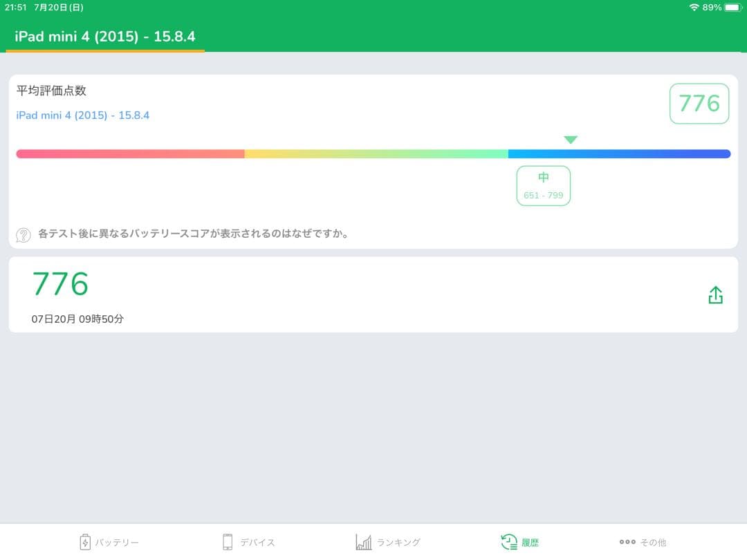The width and height of the screenshot is (747, 560).
Task: Tap the 中 651 - 799 range label
Action: pos(543,186)
